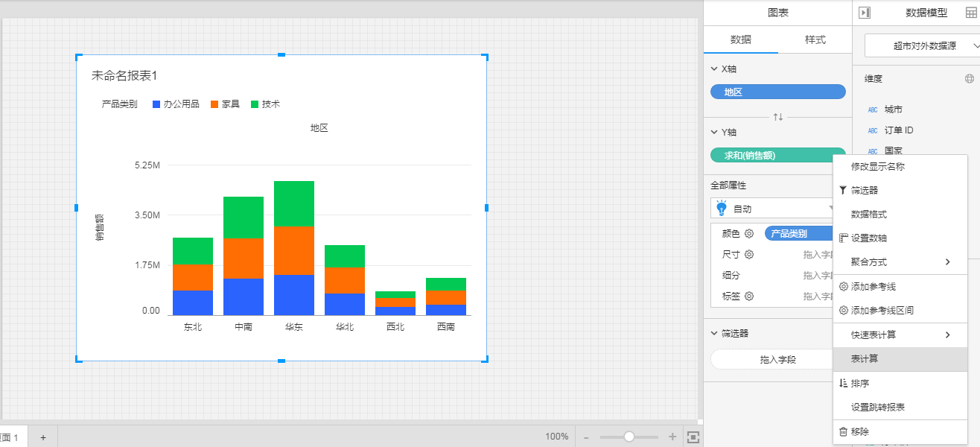
Task: Select 表计算 menu entry
Action: pyautogui.click(x=900, y=358)
